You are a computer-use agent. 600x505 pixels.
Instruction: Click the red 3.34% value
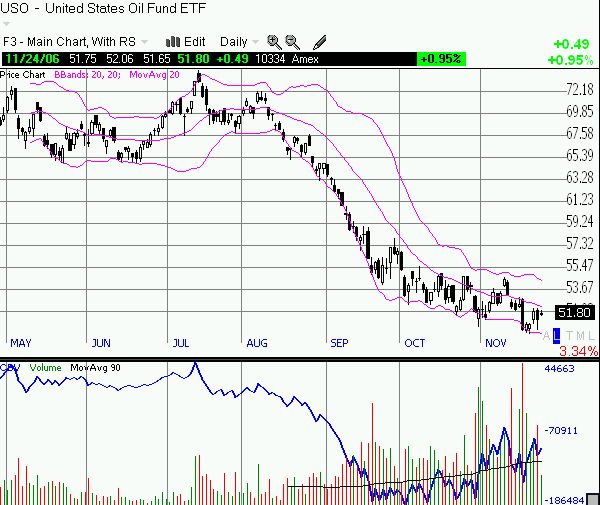(579, 351)
